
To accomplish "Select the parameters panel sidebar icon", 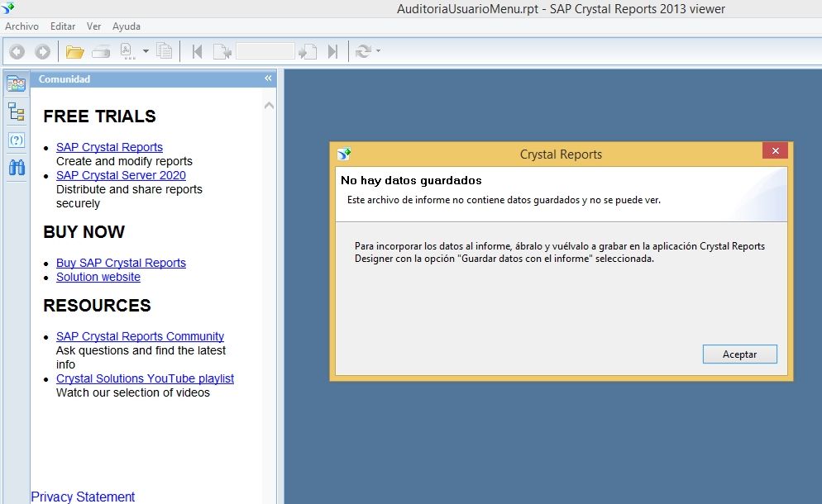I will [x=17, y=140].
